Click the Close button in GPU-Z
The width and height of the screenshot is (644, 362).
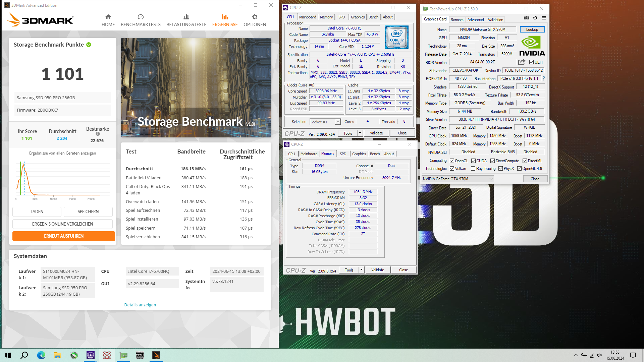coord(535,179)
